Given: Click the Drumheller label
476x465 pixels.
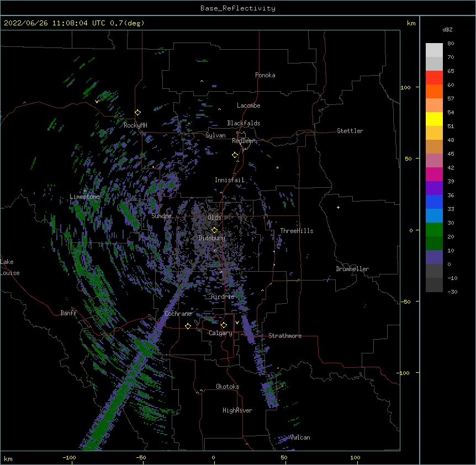Looking at the screenshot, I should point(352,269).
